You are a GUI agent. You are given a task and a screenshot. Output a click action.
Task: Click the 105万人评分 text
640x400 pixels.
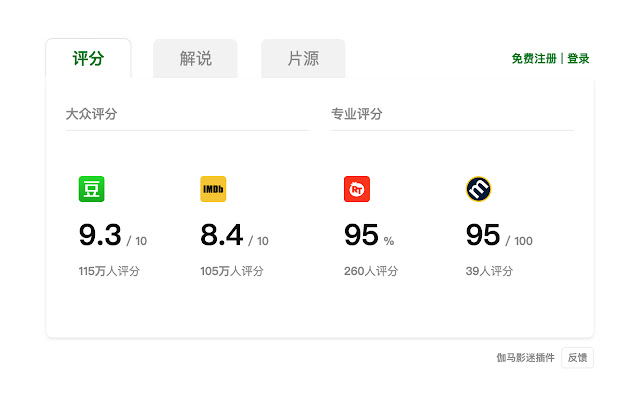pyautogui.click(x=231, y=271)
